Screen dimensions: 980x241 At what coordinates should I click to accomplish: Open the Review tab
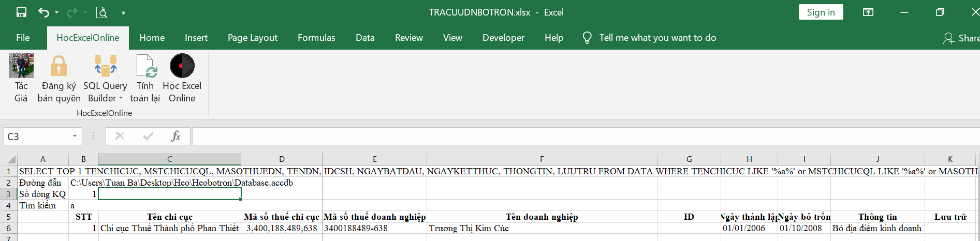tap(409, 38)
